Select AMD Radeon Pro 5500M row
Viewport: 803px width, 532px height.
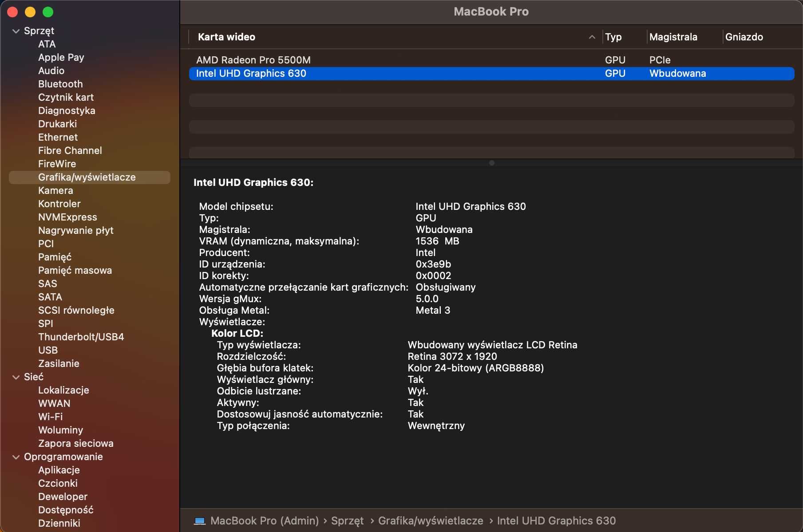click(491, 60)
